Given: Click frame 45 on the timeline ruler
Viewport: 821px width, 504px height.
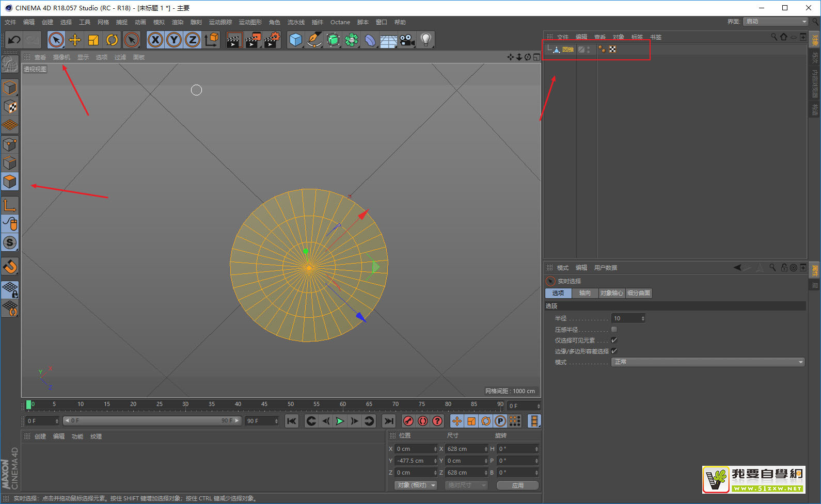Looking at the screenshot, I should tap(264, 404).
